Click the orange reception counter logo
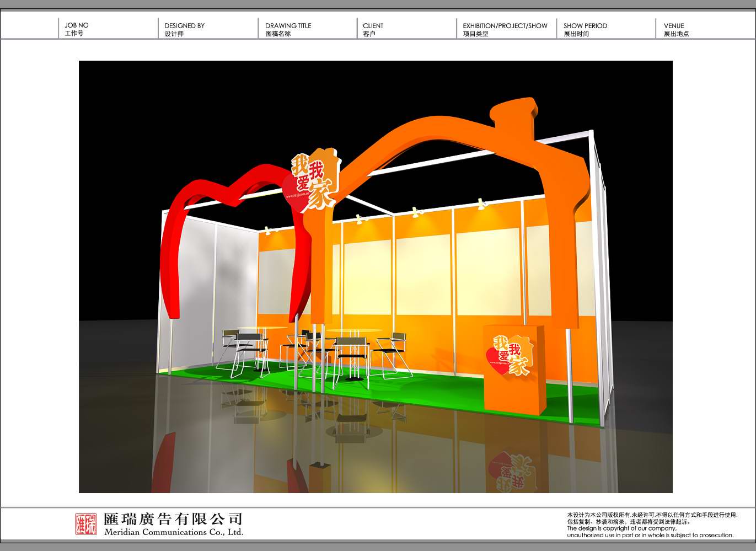 pos(510,355)
